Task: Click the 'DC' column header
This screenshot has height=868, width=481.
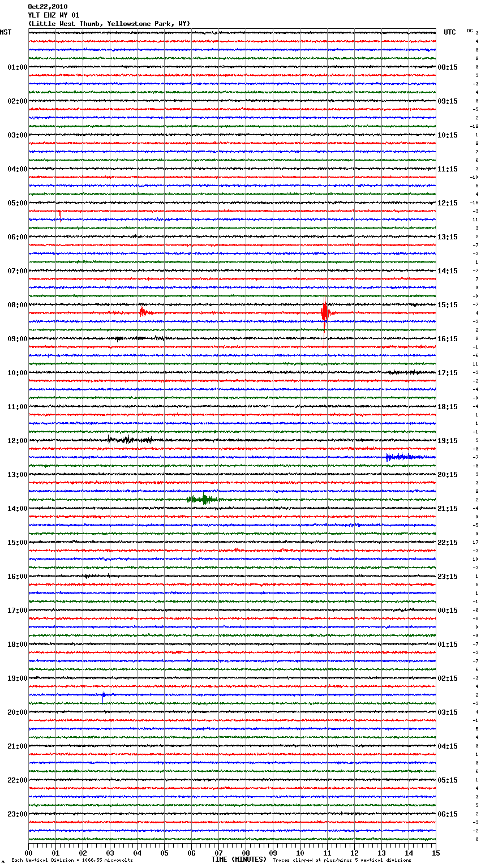Action: pyautogui.click(x=470, y=31)
